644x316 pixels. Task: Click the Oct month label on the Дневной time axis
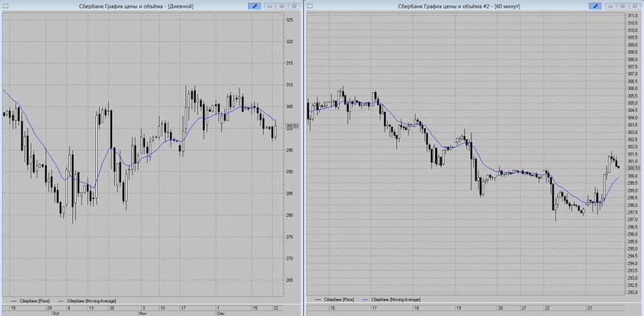(56, 313)
